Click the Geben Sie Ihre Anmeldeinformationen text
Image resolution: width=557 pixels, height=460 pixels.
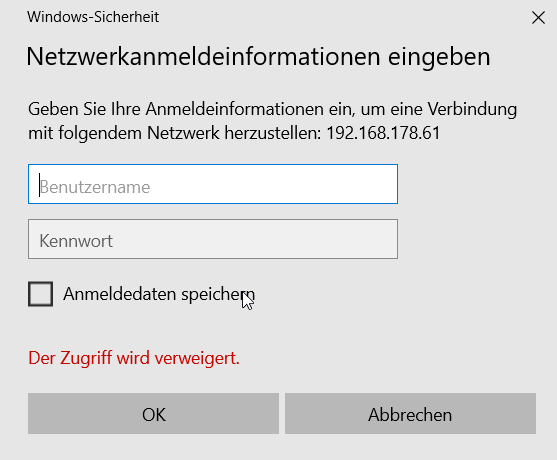click(x=176, y=109)
